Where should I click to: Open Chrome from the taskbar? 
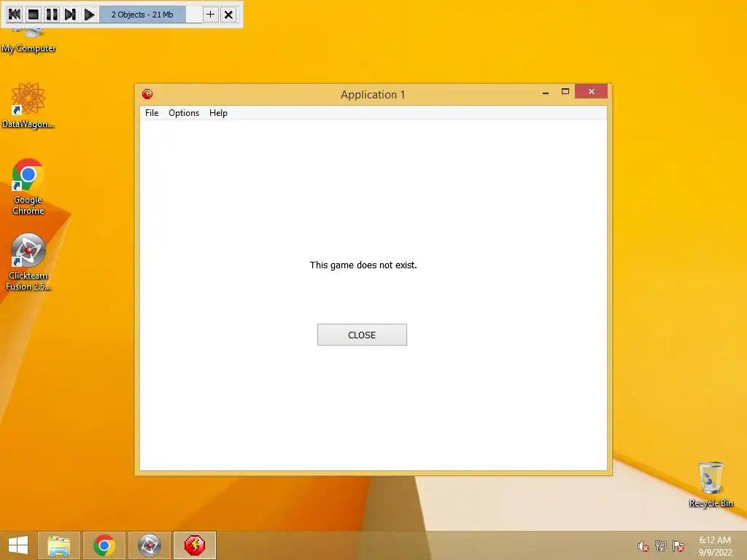pyautogui.click(x=104, y=545)
